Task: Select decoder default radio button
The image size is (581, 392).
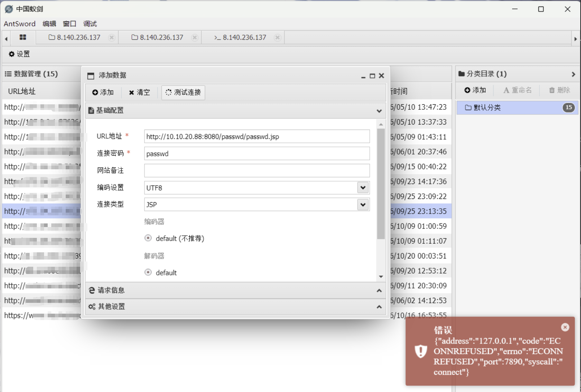Action: point(148,272)
